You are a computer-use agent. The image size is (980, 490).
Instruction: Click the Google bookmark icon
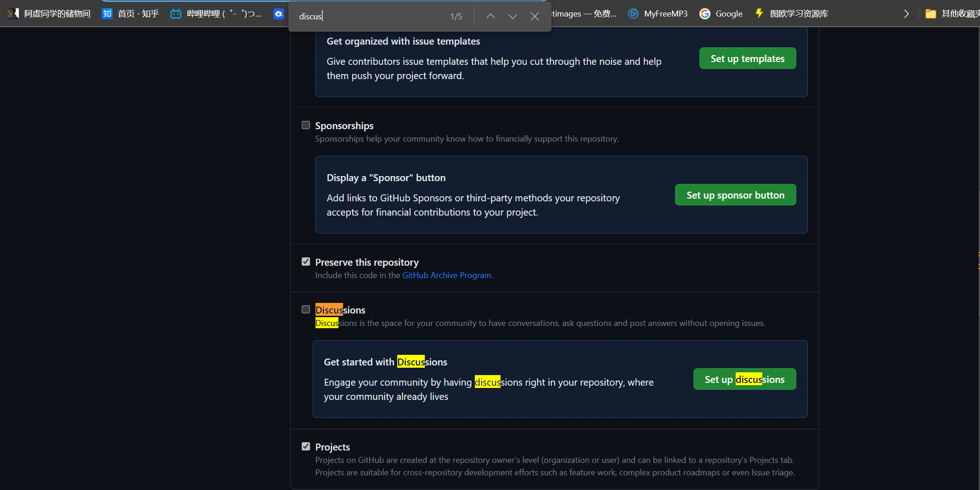pyautogui.click(x=704, y=14)
